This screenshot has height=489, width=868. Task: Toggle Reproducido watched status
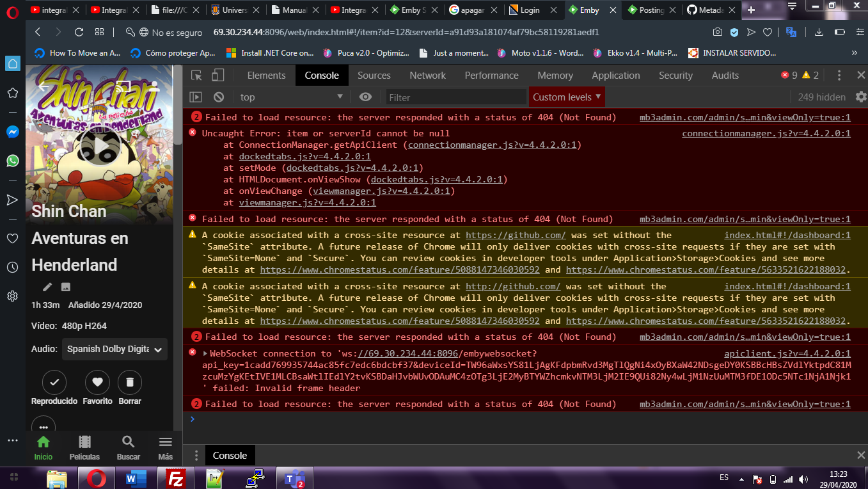54,382
